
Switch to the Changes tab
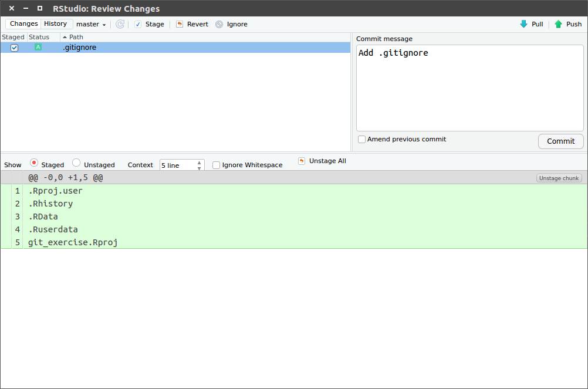(x=23, y=23)
